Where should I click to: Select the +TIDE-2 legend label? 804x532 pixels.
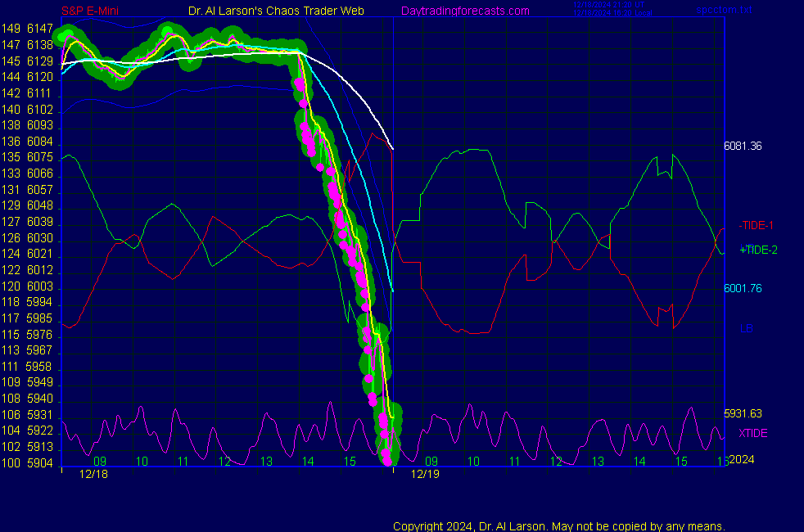point(758,250)
